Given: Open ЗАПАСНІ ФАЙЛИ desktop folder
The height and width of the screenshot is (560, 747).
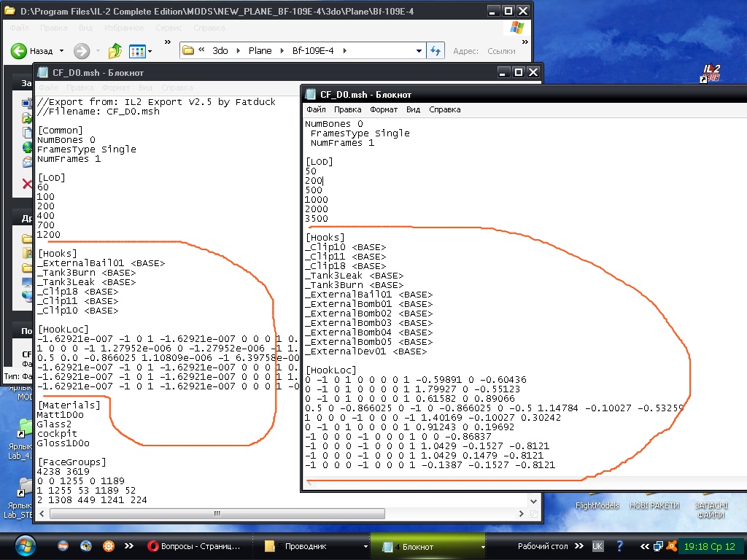Looking at the screenshot, I should (711, 510).
